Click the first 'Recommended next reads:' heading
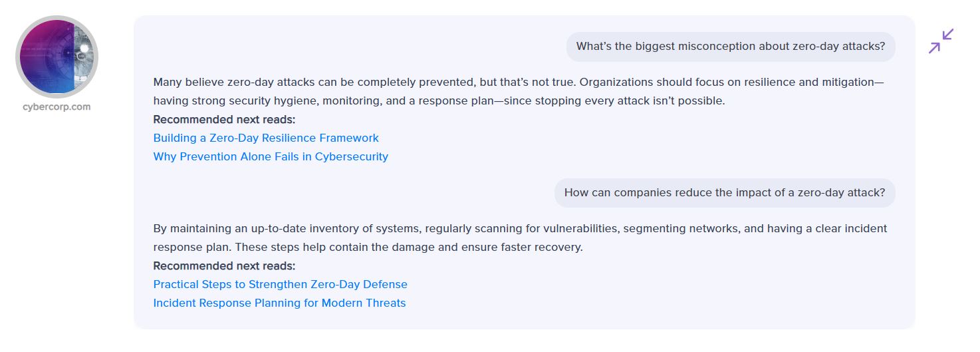The width and height of the screenshot is (980, 352). tap(224, 120)
